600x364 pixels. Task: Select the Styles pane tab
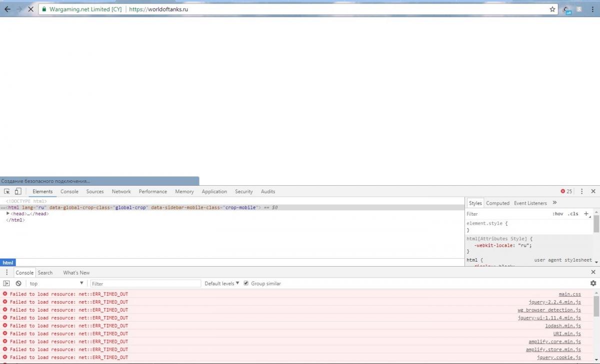click(475, 203)
